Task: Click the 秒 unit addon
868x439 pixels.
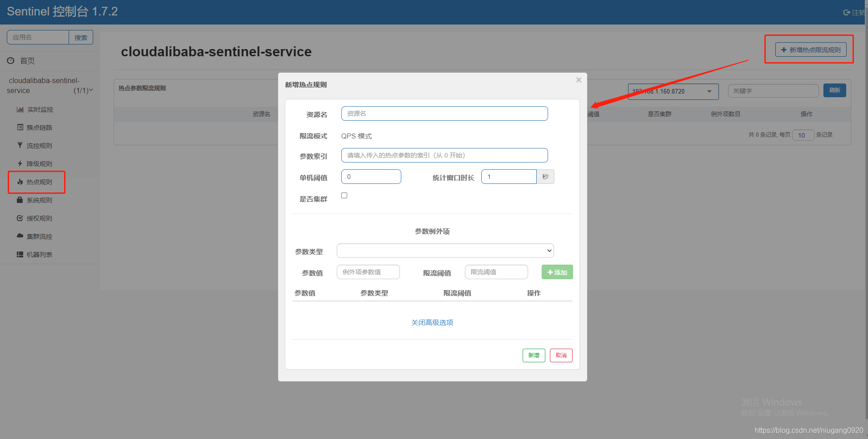Action: click(545, 177)
